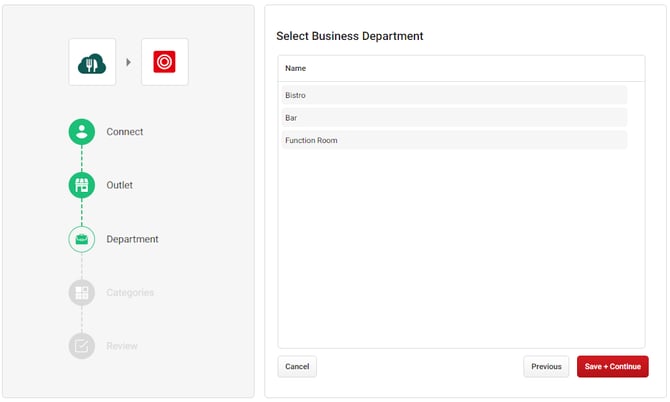Select the Bar department row
Image resolution: width=670 pixels, height=402 pixels.
[x=454, y=117]
